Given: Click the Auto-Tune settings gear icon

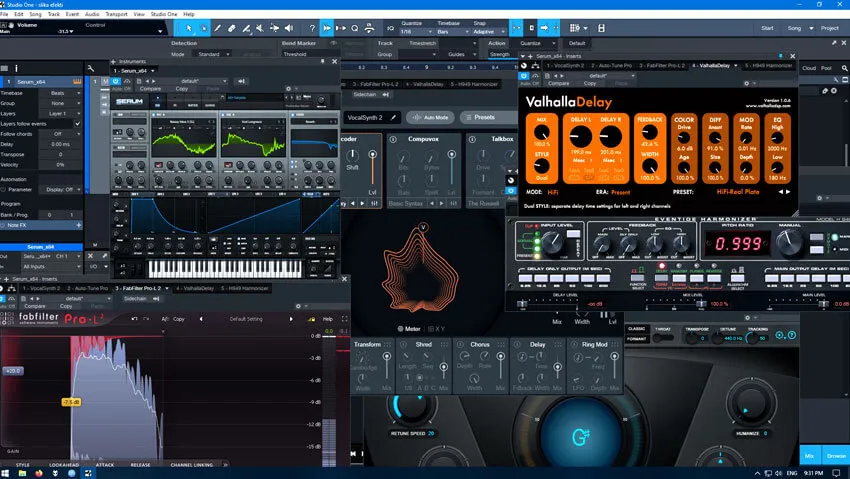Looking at the screenshot, I should pos(780,335).
